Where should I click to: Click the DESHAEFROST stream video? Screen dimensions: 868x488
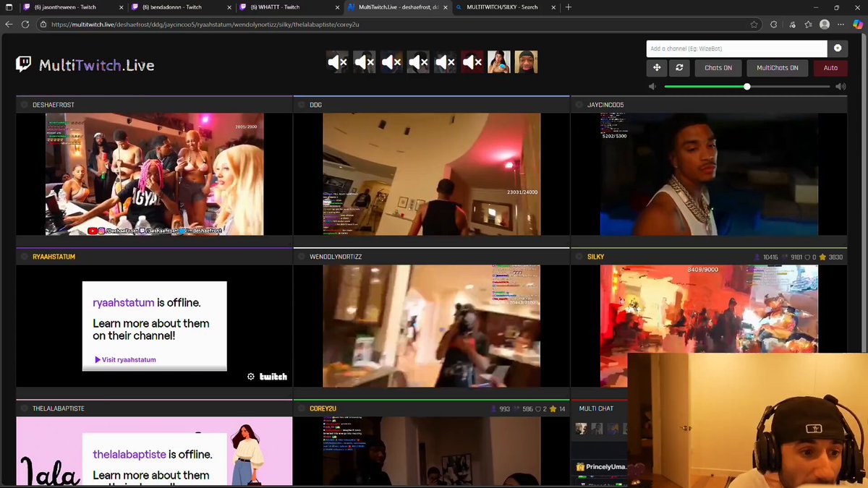click(154, 174)
